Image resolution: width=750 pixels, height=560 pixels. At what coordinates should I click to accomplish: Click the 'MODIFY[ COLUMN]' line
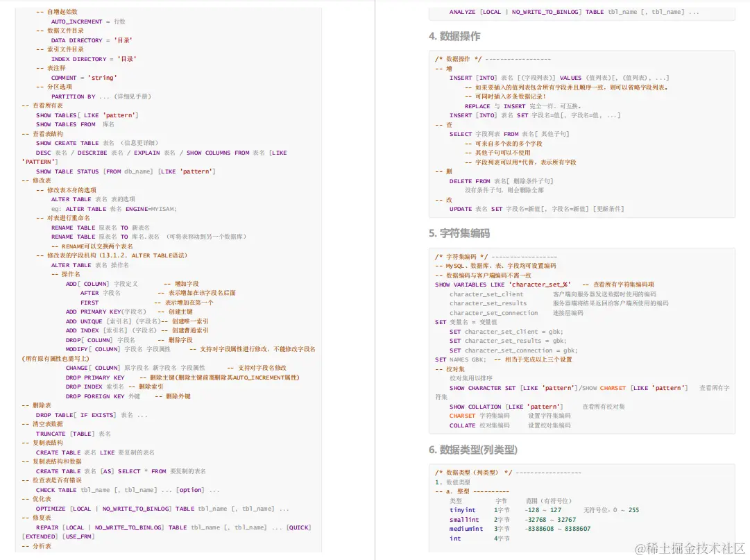pyautogui.click(x=190, y=349)
